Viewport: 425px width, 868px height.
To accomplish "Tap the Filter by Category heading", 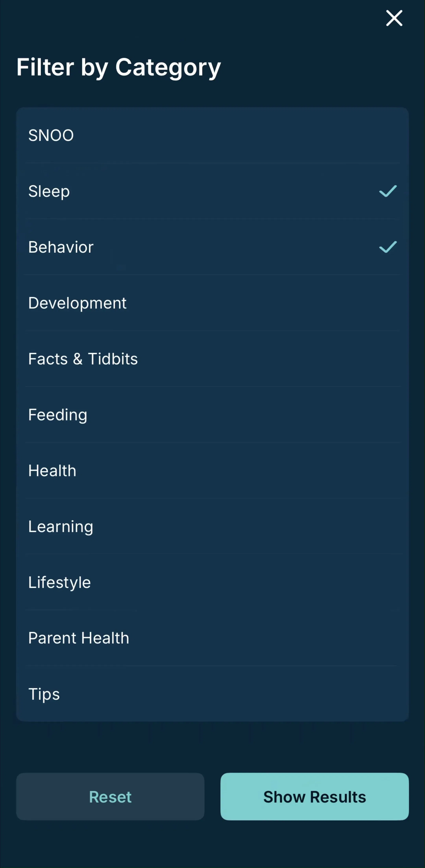I will point(119,67).
